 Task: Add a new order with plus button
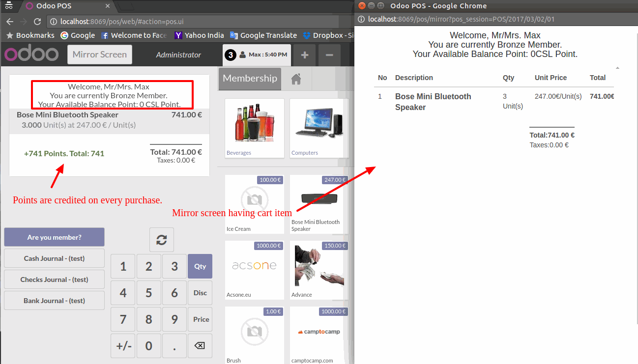point(305,55)
